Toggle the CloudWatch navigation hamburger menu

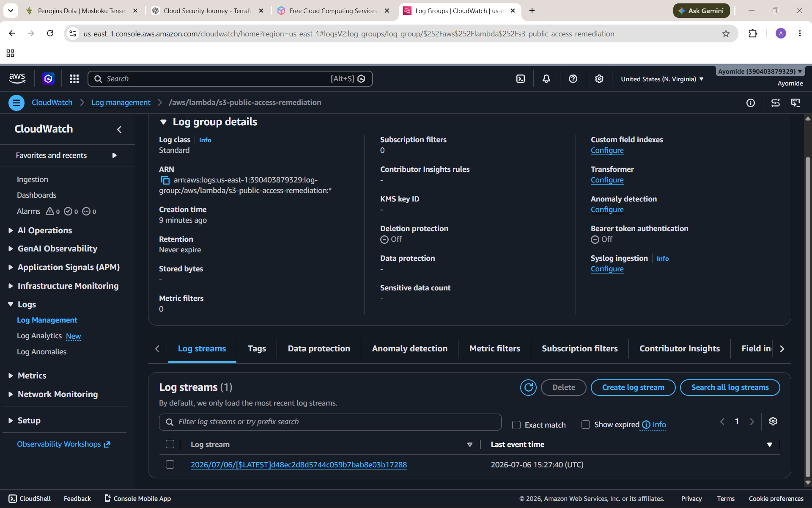pyautogui.click(x=16, y=102)
